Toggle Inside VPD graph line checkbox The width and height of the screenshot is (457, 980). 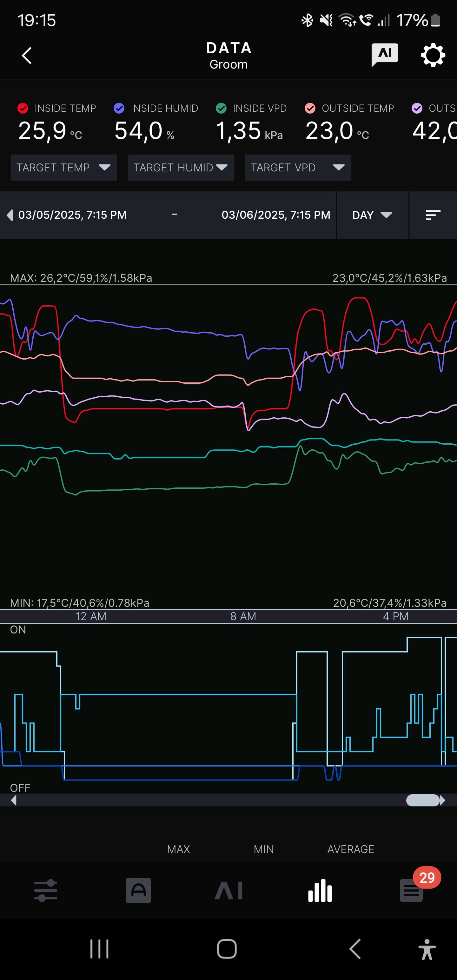(x=221, y=109)
